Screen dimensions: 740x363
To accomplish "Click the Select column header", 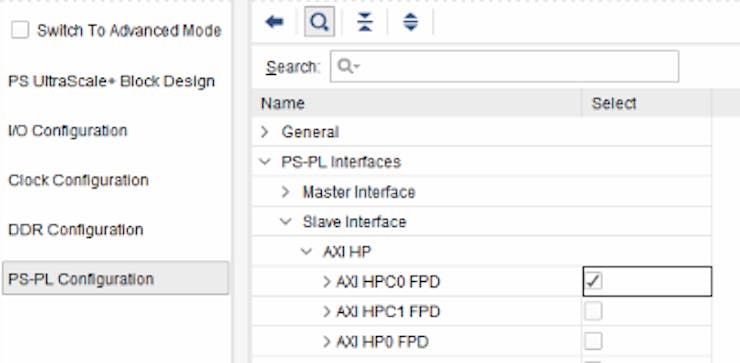I will pyautogui.click(x=647, y=103).
